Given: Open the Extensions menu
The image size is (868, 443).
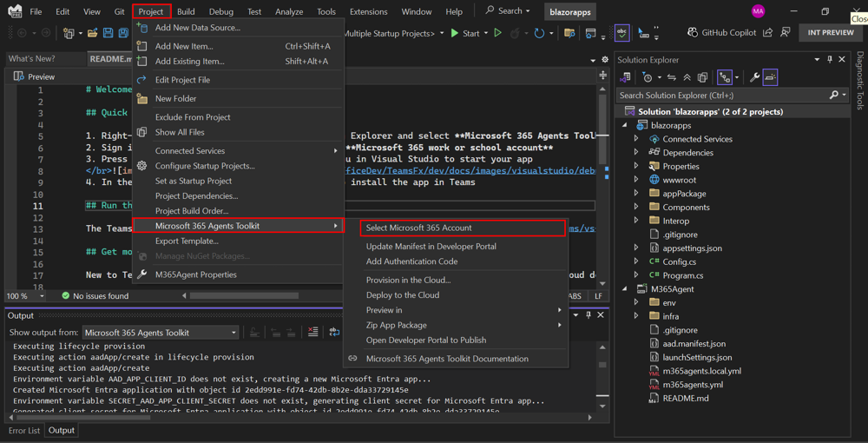Looking at the screenshot, I should (369, 11).
